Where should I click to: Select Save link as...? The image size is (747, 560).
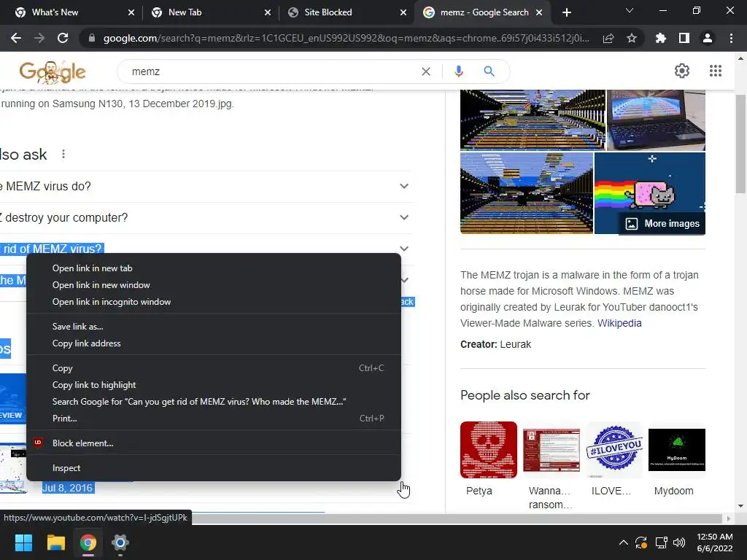[x=214, y=326]
